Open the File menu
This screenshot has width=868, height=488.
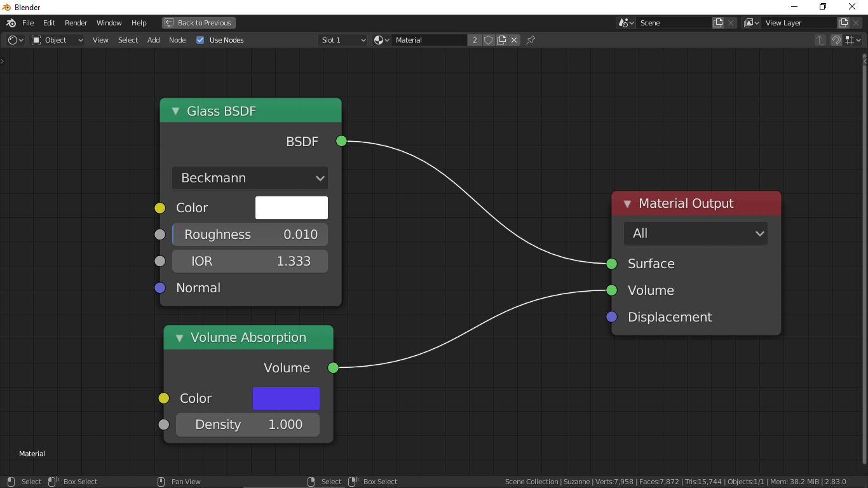pyautogui.click(x=28, y=23)
